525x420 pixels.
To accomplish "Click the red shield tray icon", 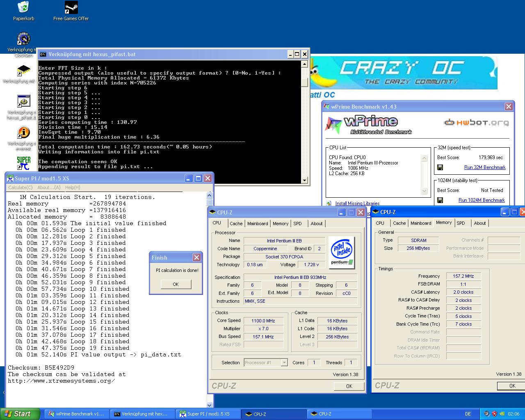I will tap(495, 414).
